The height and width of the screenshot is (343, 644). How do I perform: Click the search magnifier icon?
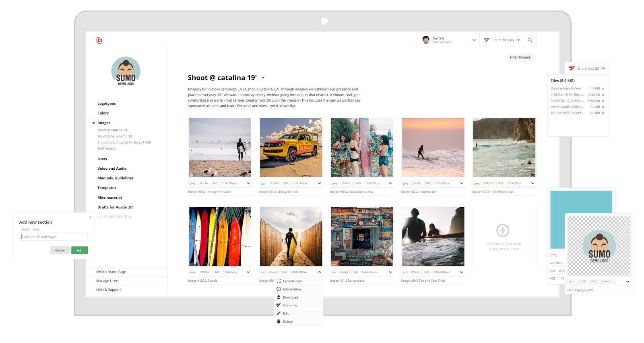[x=530, y=40]
